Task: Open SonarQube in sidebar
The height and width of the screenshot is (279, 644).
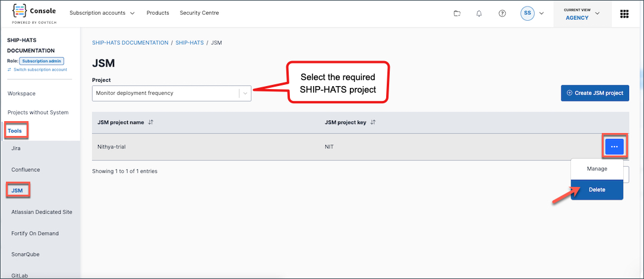Action: pos(25,255)
